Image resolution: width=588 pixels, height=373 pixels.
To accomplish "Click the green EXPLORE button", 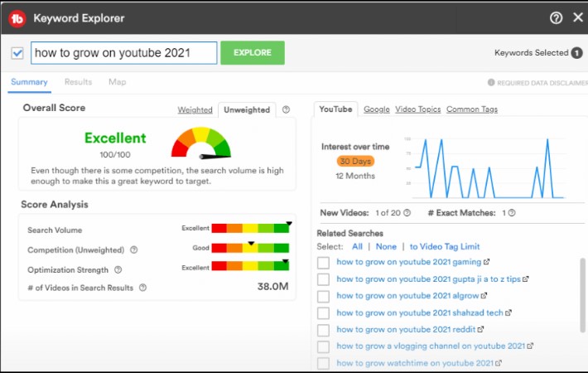I will click(x=253, y=52).
